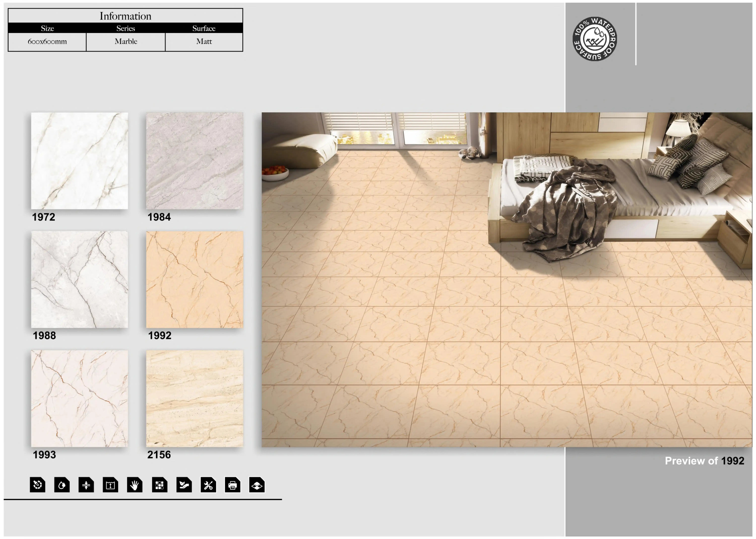Click the compression arrows feature icon
Screen dimensions: 756x539
tap(86, 485)
